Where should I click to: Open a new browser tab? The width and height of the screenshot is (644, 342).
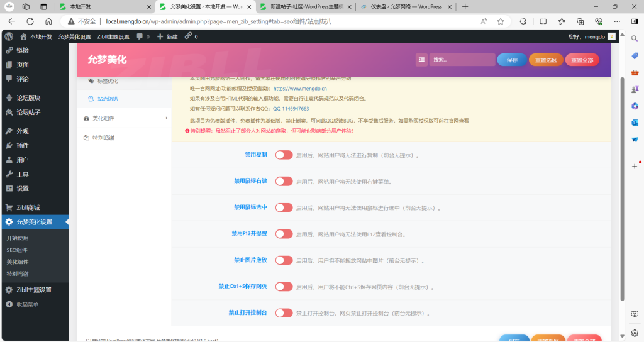click(x=465, y=6)
